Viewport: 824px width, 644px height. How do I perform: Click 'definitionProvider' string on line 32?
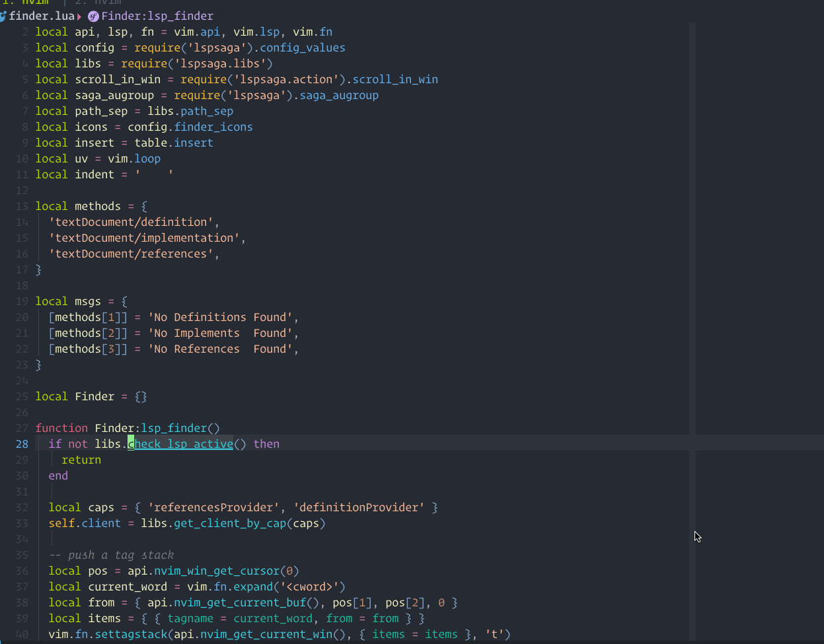359,507
